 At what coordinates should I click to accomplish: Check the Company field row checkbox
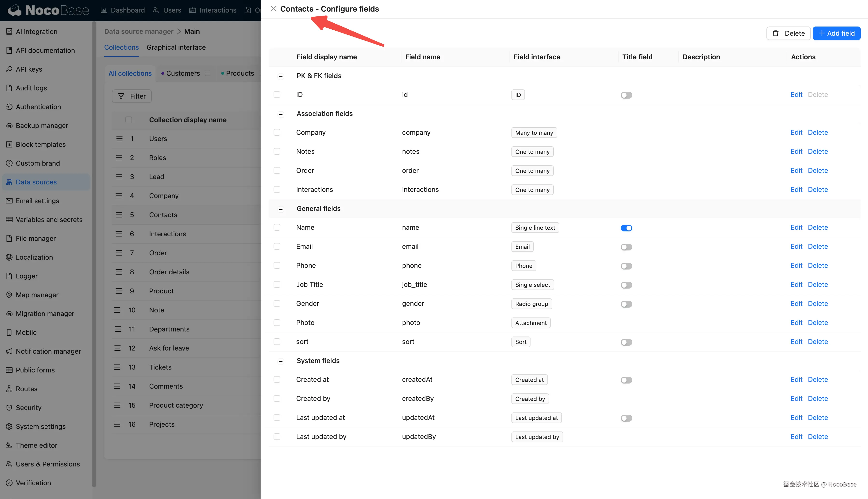277,132
